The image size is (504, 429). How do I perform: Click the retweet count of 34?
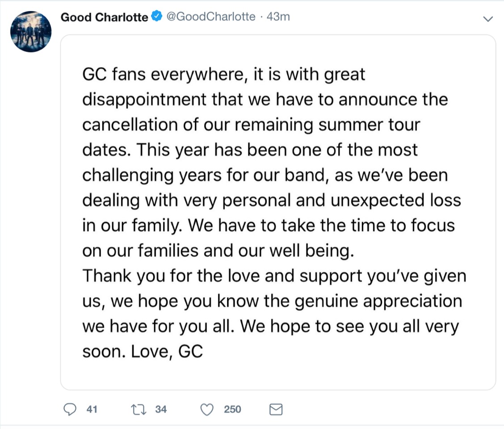click(x=161, y=409)
